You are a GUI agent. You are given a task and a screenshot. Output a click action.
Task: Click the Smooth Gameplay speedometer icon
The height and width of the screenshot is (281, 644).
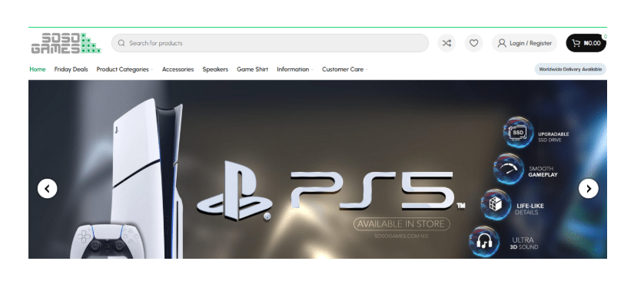pyautogui.click(x=509, y=169)
